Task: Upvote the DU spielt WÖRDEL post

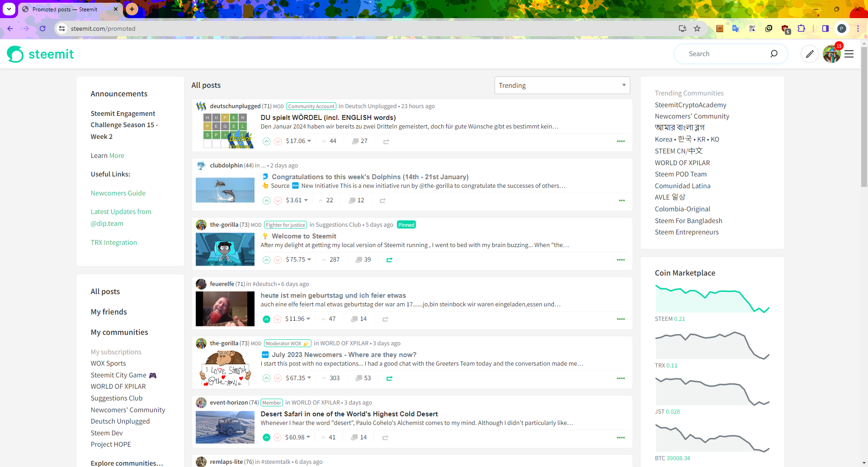Action: [x=267, y=141]
